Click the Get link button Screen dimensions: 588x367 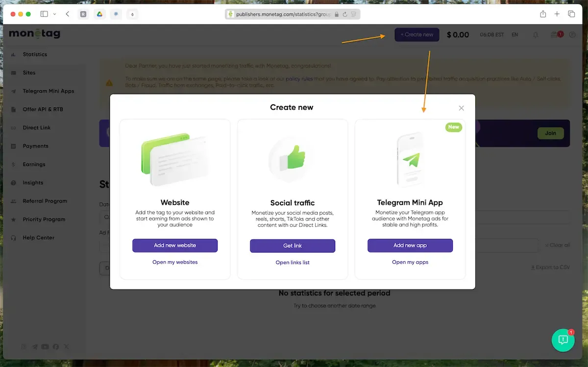(293, 246)
